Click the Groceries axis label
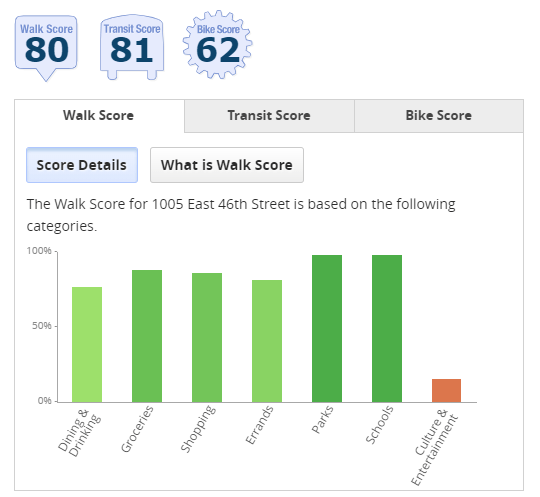 pos(137,429)
